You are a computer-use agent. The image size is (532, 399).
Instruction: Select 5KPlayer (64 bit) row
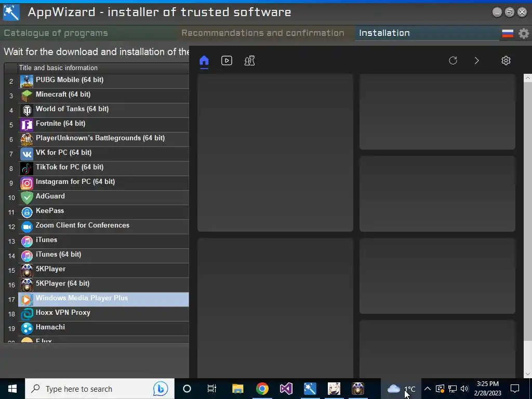[x=103, y=285]
